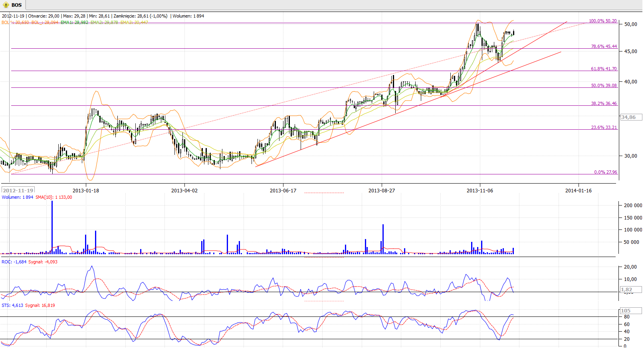Click the STS: 4,613 indicator label
Viewport: 644px width, 348px height.
click(x=12, y=305)
